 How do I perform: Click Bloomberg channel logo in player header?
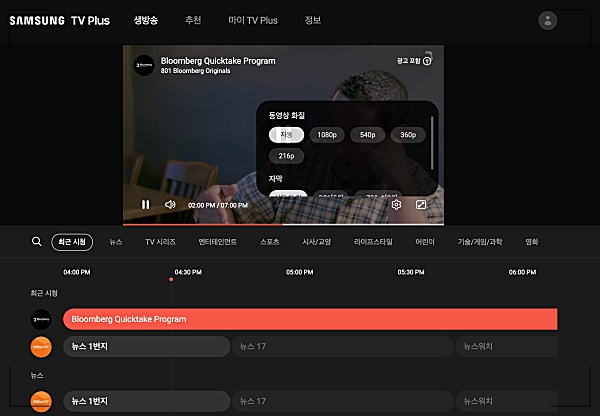click(x=144, y=65)
